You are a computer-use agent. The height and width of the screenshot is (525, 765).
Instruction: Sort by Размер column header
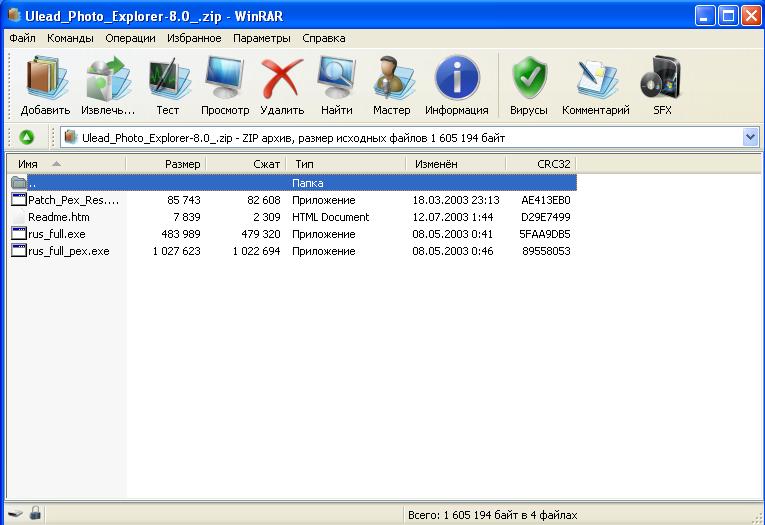tap(166, 164)
